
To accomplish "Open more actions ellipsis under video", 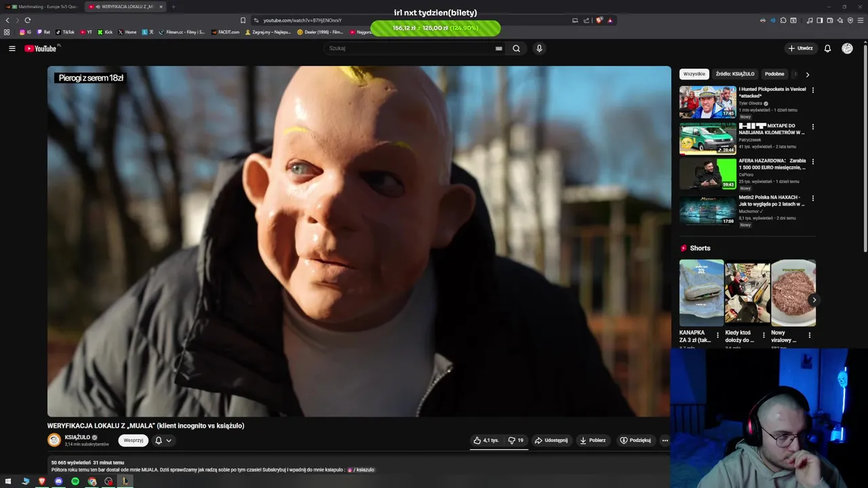I will pos(665,441).
